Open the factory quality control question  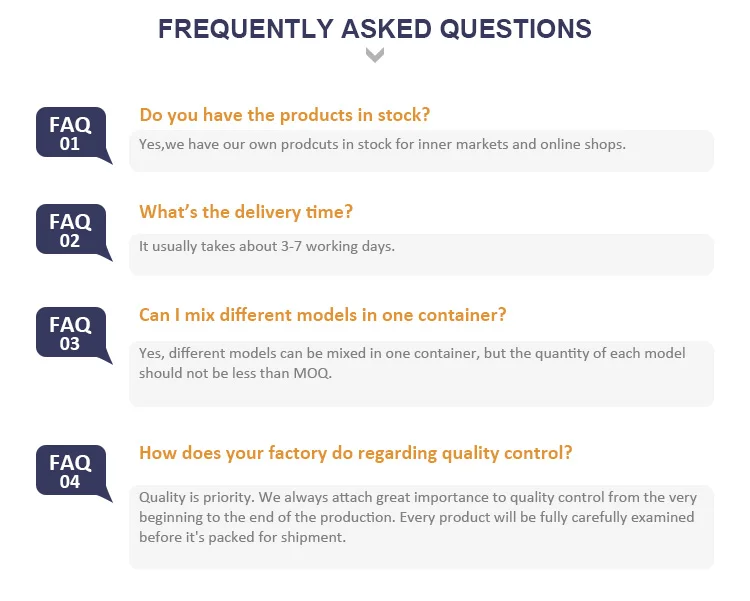click(356, 453)
